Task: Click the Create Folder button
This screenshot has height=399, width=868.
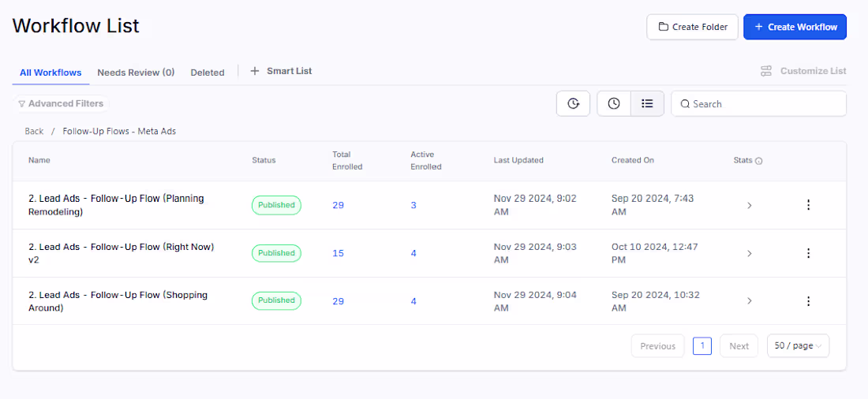Action: click(692, 27)
